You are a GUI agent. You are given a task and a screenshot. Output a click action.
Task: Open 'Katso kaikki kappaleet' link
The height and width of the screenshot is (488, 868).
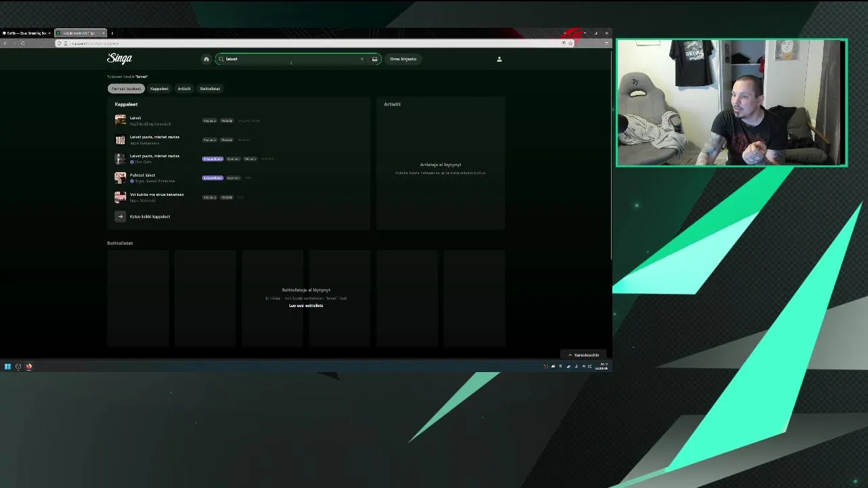point(150,217)
